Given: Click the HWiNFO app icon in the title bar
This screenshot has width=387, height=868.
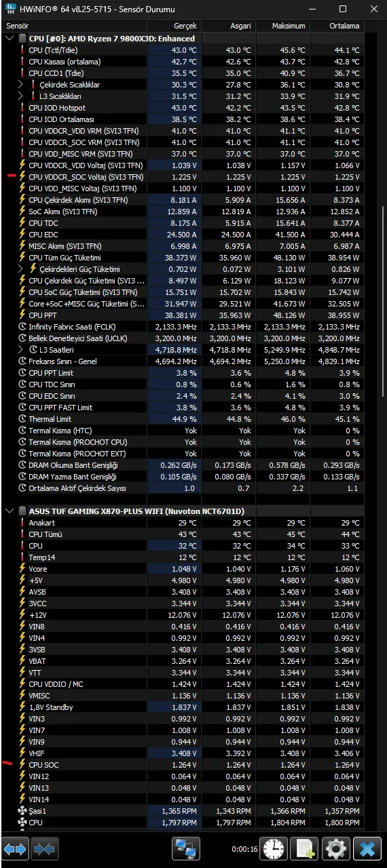Looking at the screenshot, I should coord(10,9).
